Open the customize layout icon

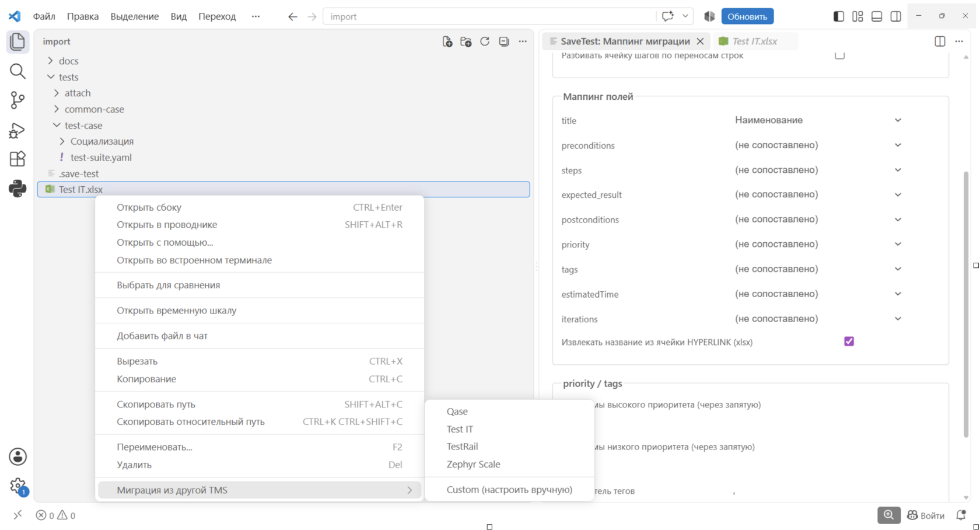pos(857,16)
